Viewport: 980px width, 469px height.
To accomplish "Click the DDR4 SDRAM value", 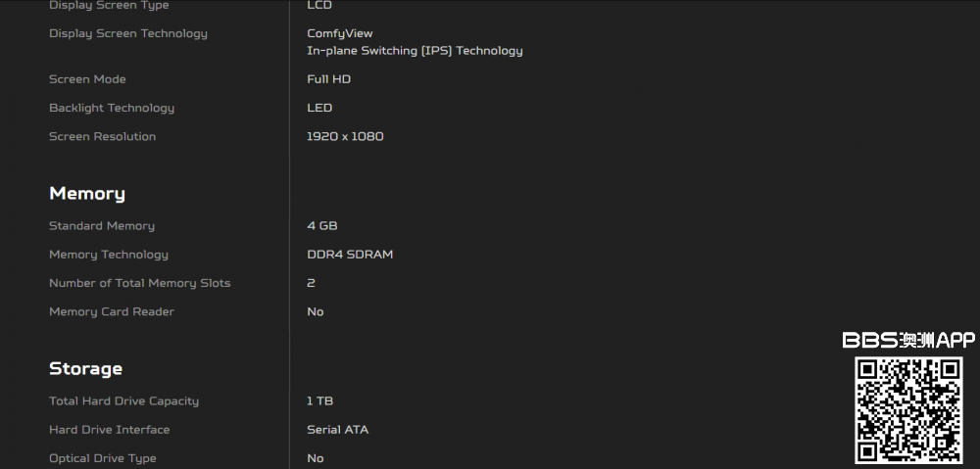I will 350,255.
